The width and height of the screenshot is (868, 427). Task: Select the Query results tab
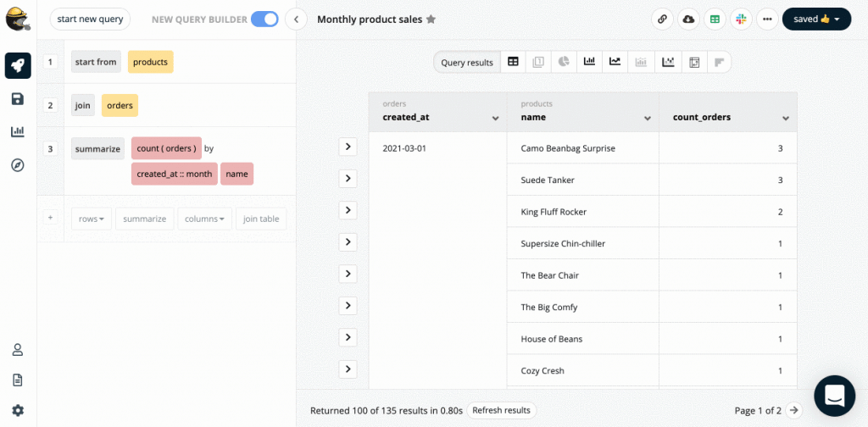click(x=467, y=63)
